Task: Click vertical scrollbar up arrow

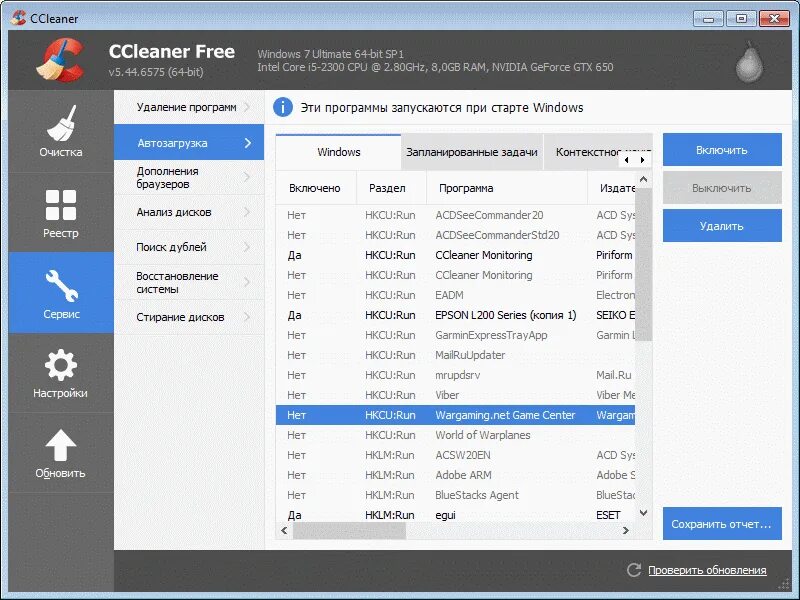Action: tap(643, 179)
